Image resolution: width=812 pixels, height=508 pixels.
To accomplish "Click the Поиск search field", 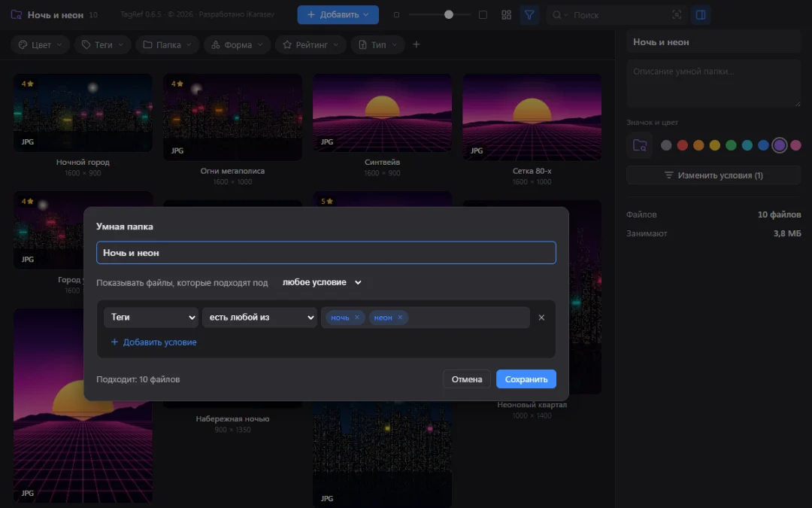I will coord(617,15).
